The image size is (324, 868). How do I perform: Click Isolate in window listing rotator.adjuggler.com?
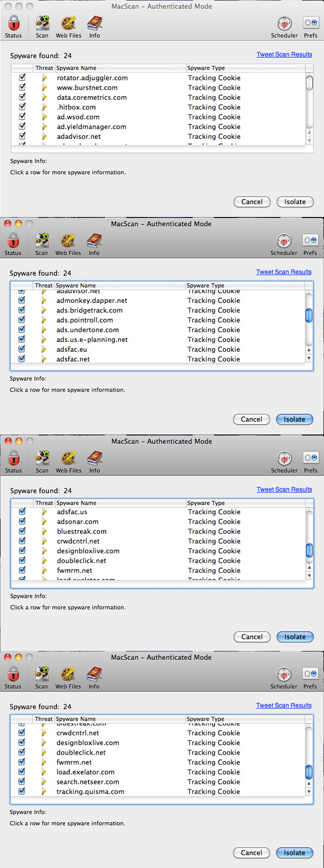[x=295, y=202]
